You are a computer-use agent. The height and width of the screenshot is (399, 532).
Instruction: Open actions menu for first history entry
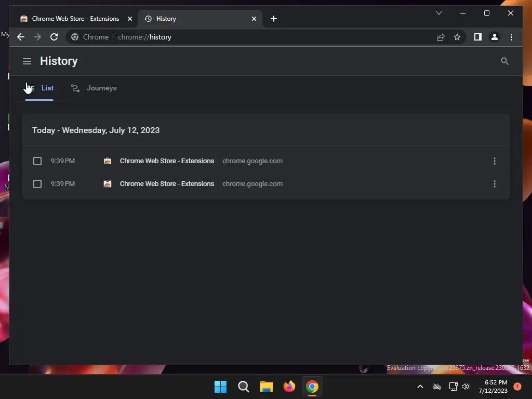495,161
